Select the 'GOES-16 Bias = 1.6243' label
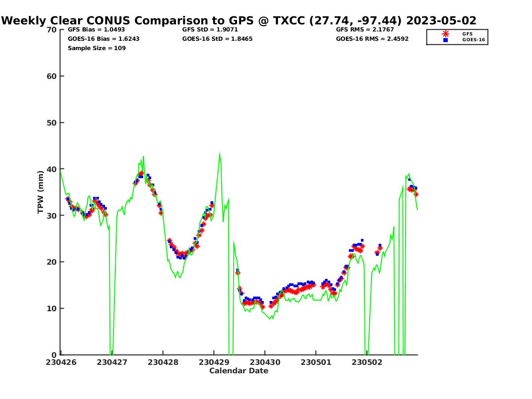Screen dimensions: 532x399 click(104, 39)
